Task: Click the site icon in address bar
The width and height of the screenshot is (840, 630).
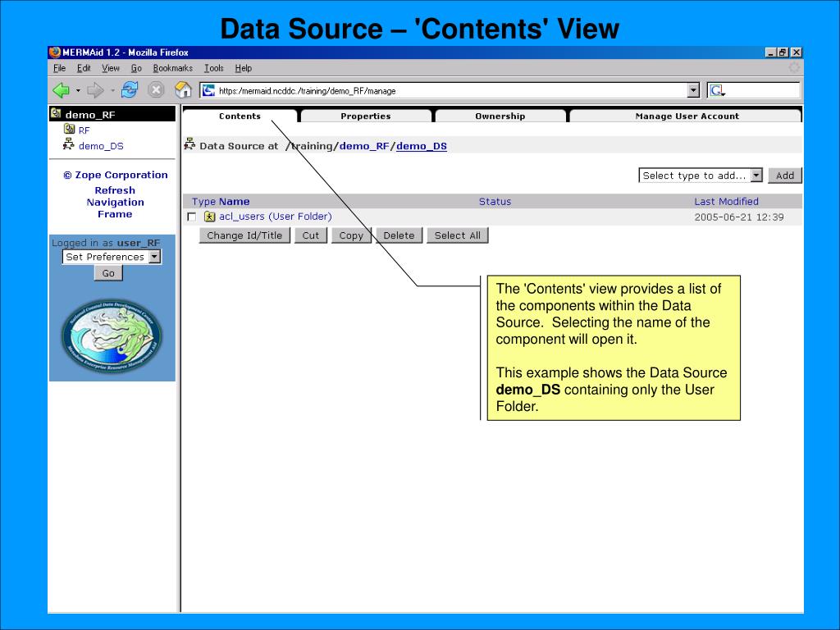Action: tap(208, 90)
